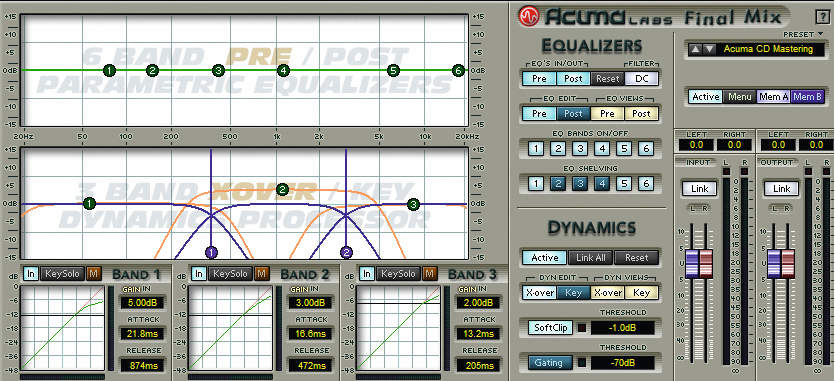
Task: Select EQ node 5 on the equalizer graph
Action: (x=393, y=70)
